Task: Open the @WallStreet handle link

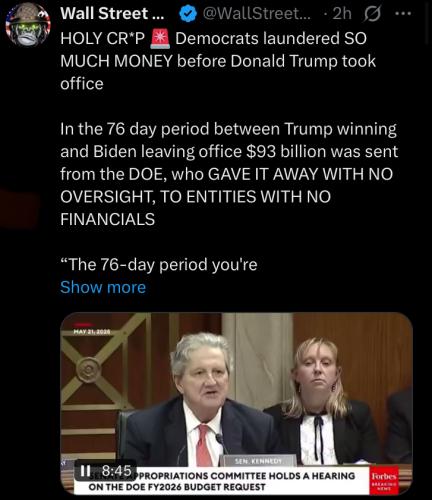Action: pyautogui.click(x=256, y=14)
